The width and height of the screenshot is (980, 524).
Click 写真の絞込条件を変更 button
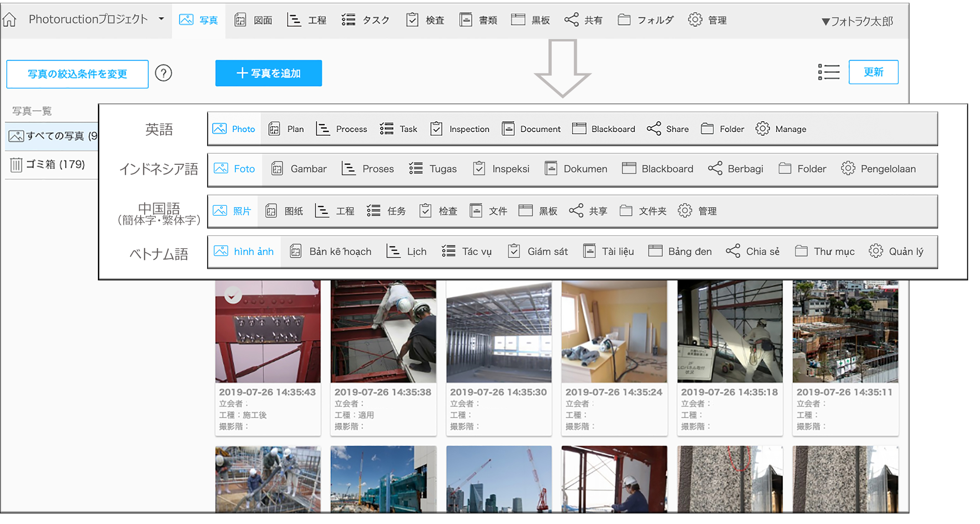77,74
